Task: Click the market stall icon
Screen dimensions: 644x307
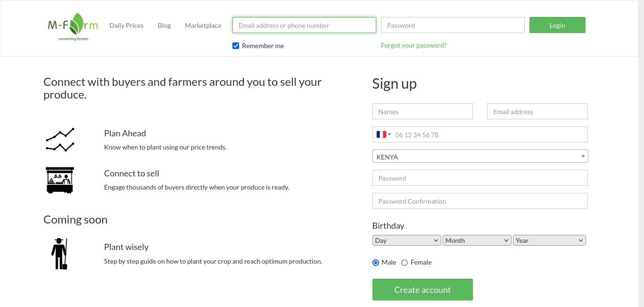Action: 60,180
